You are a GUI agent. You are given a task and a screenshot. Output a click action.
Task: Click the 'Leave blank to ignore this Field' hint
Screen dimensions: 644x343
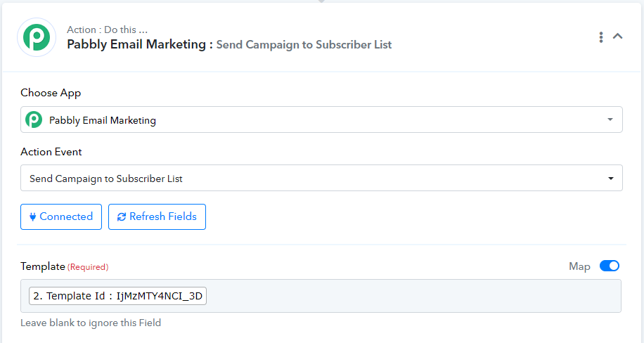(91, 323)
